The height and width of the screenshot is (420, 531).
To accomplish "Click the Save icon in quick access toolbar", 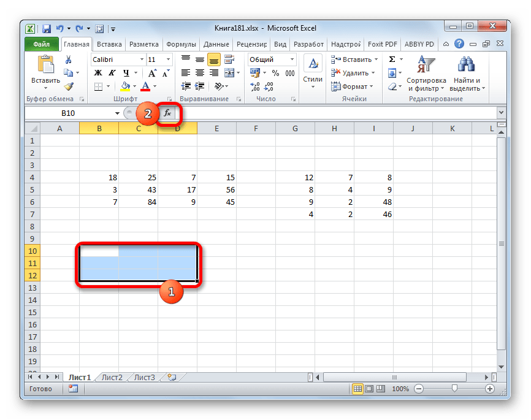I will point(46,28).
